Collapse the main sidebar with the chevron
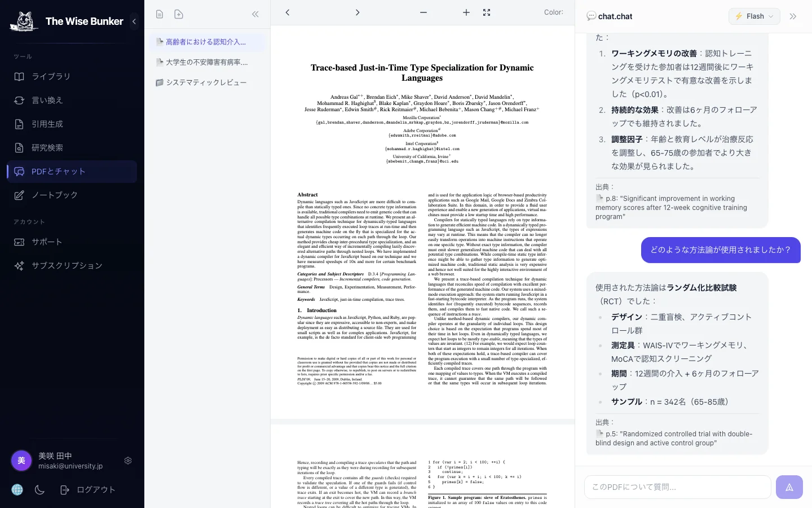The width and height of the screenshot is (812, 508). 134,21
